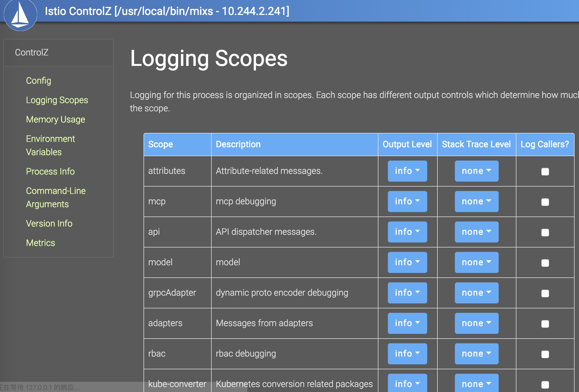Open Process Info page

pos(50,171)
